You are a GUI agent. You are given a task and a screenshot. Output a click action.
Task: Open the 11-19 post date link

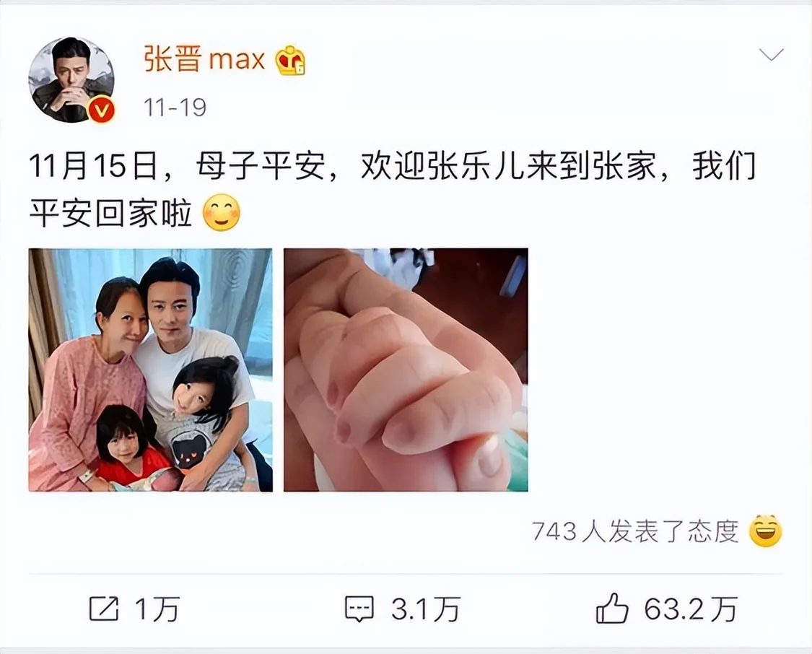pos(175,108)
